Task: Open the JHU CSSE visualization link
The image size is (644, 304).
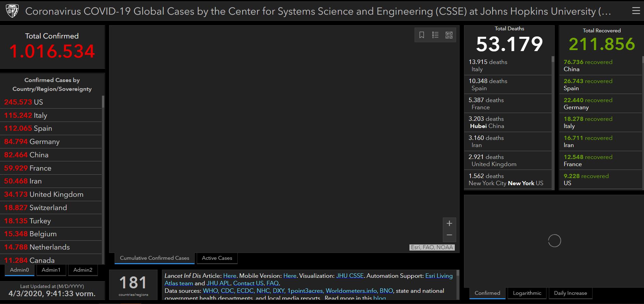Action: (350, 276)
